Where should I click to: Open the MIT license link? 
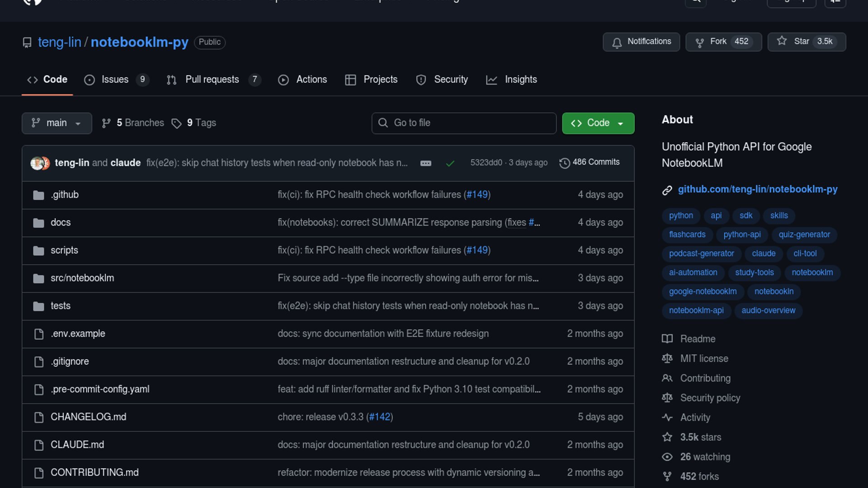coord(704,358)
